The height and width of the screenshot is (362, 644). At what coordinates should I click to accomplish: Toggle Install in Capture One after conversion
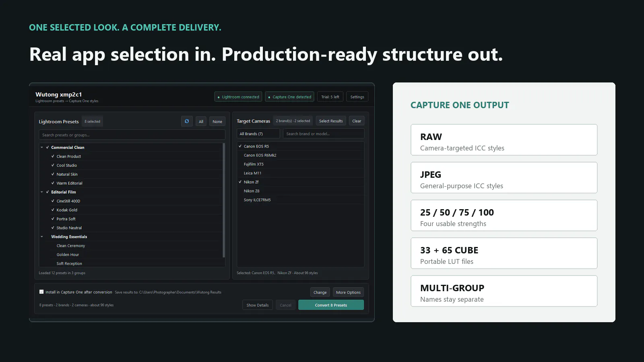click(41, 292)
